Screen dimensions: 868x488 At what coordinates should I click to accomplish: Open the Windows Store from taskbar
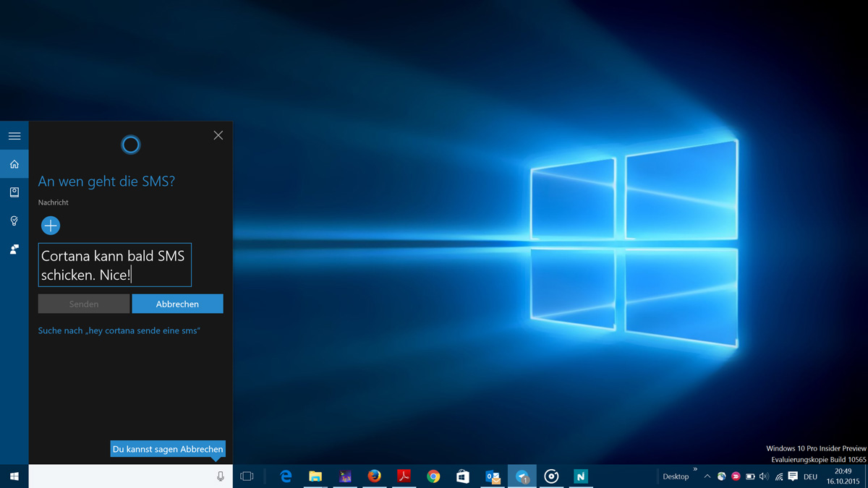[463, 476]
